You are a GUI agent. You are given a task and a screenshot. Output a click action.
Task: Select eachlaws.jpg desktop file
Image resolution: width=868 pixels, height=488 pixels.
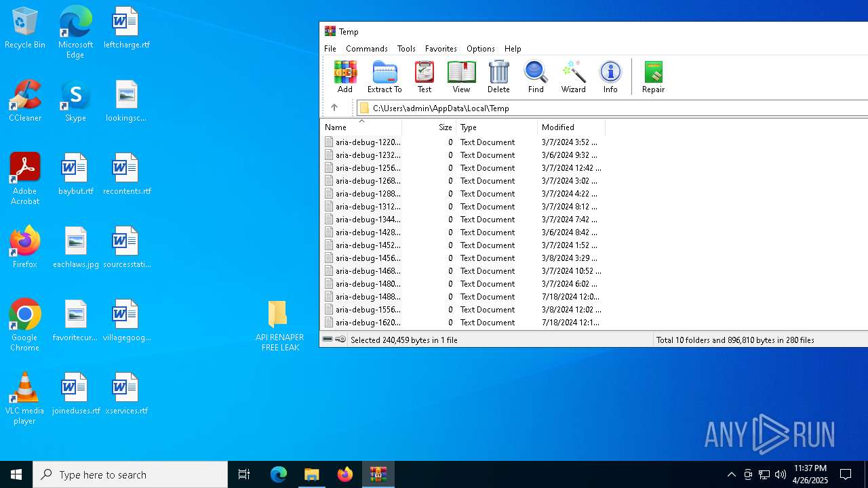(75, 248)
